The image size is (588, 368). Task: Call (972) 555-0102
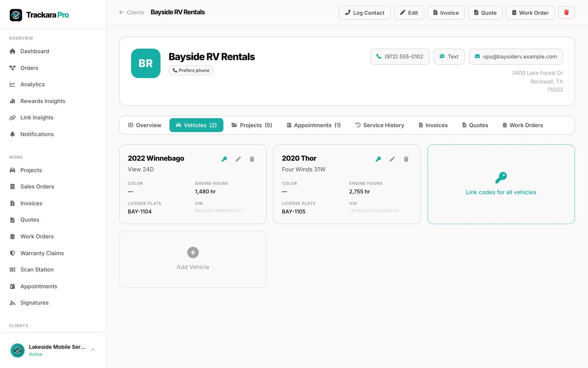tap(400, 57)
